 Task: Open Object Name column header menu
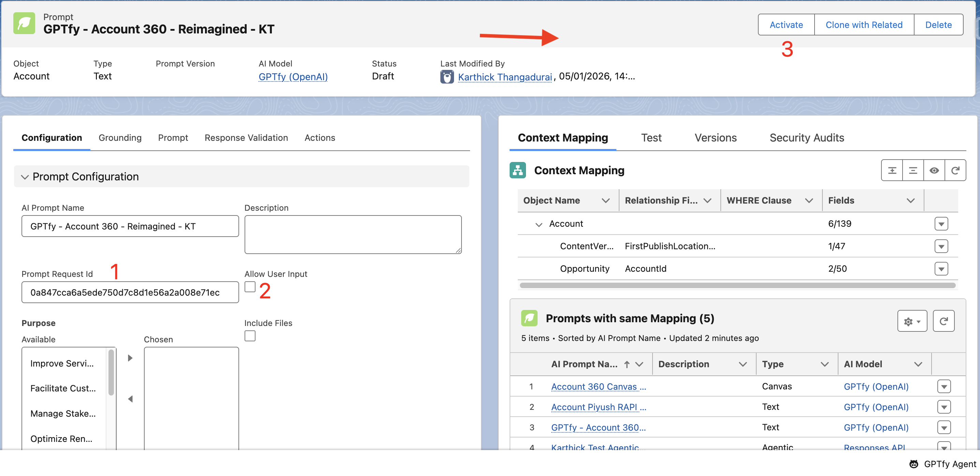click(x=605, y=200)
